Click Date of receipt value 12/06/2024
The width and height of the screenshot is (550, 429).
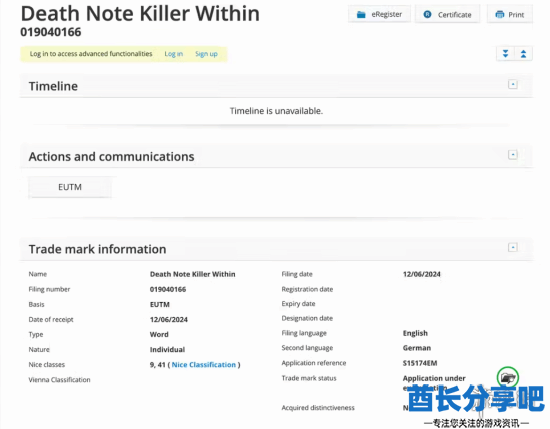click(169, 320)
